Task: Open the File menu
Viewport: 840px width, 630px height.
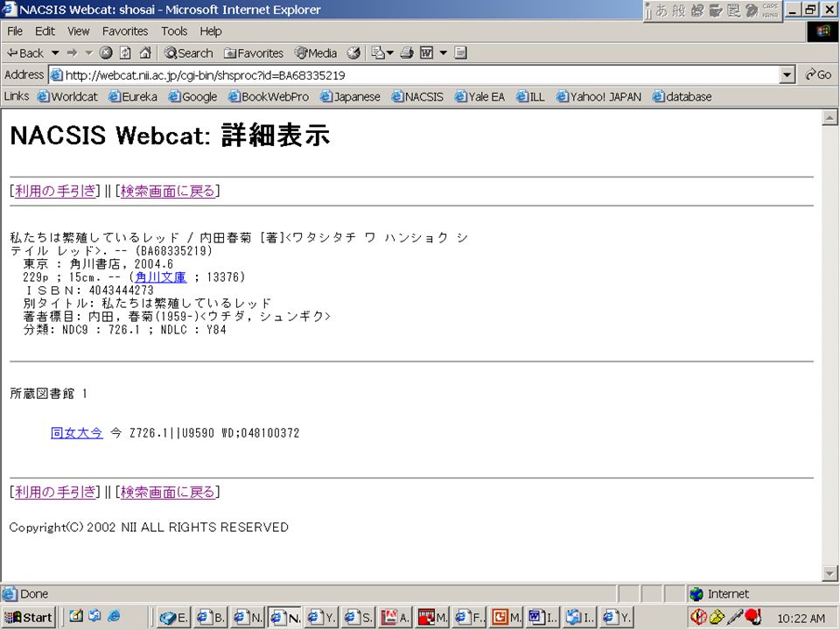Action: pos(15,31)
